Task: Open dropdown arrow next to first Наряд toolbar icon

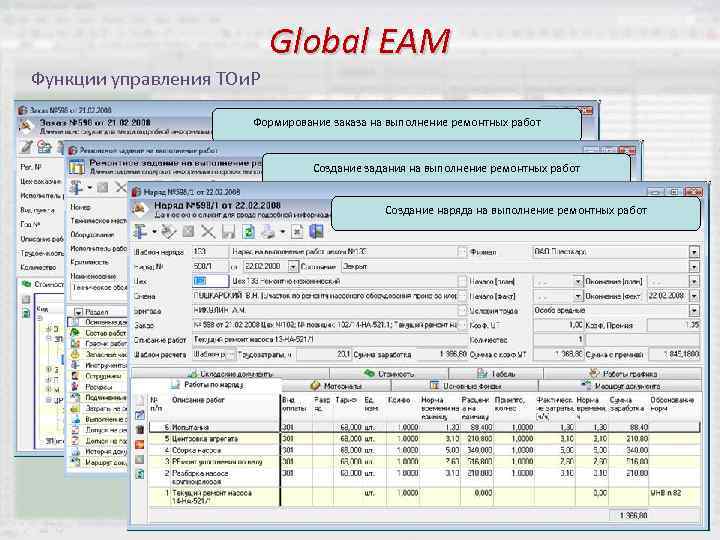Action: (x=154, y=232)
